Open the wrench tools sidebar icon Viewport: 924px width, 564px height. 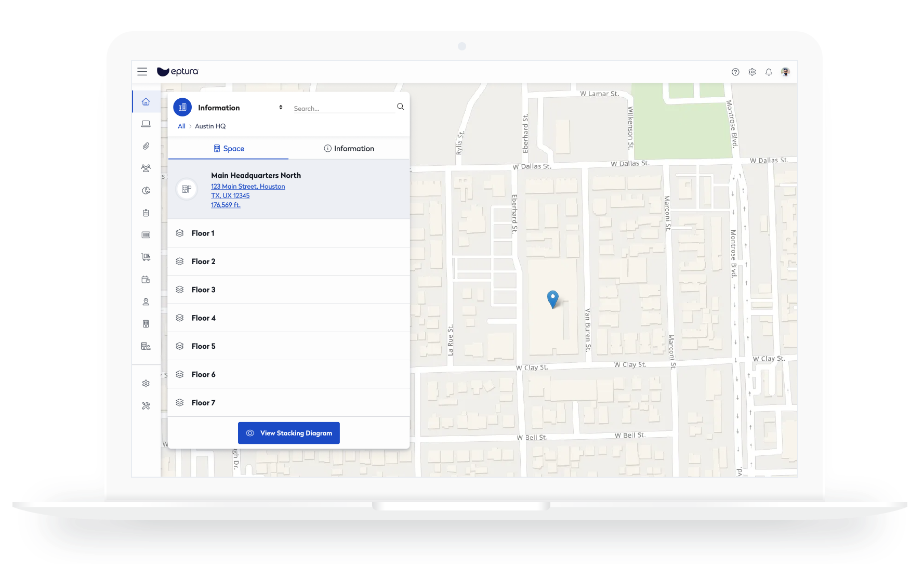point(146,406)
